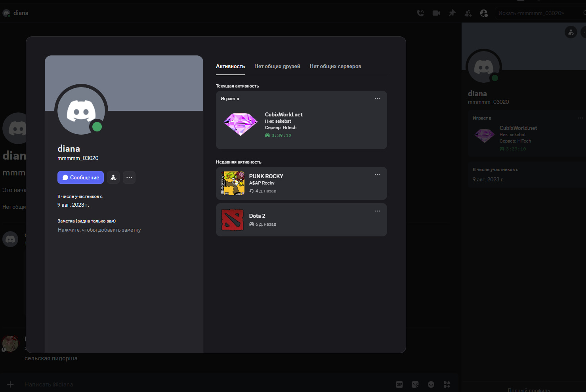Open the emoji picker in the message bar
Screen dimensions: 586x392
point(431,384)
